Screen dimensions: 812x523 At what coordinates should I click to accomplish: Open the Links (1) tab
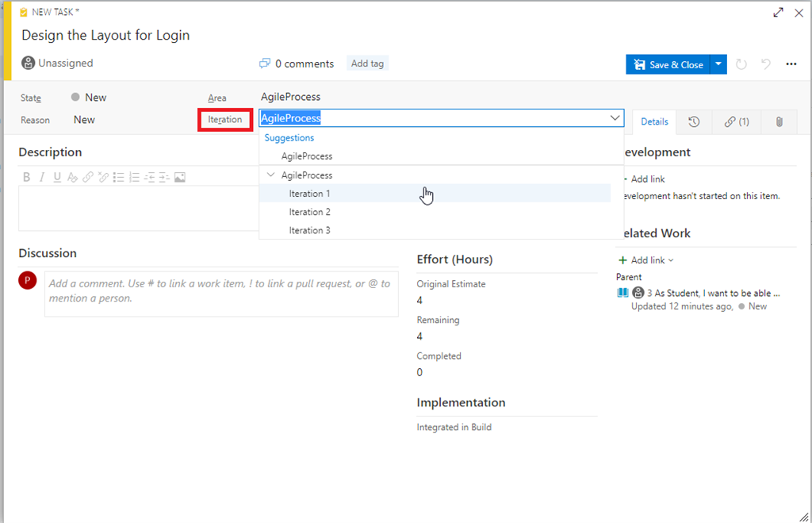[736, 121]
